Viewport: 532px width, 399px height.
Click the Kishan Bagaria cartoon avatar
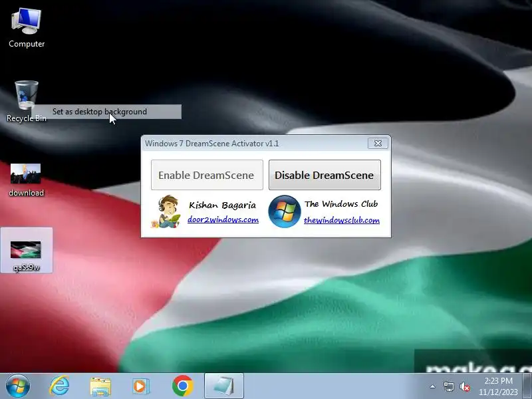[x=166, y=211]
